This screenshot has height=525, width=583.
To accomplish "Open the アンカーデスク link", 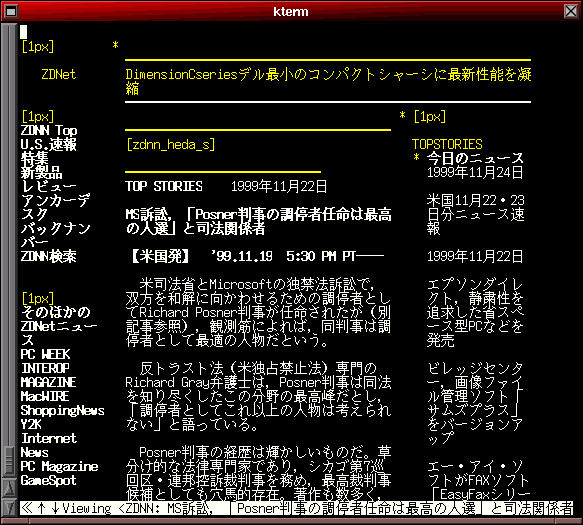I will tap(55, 207).
